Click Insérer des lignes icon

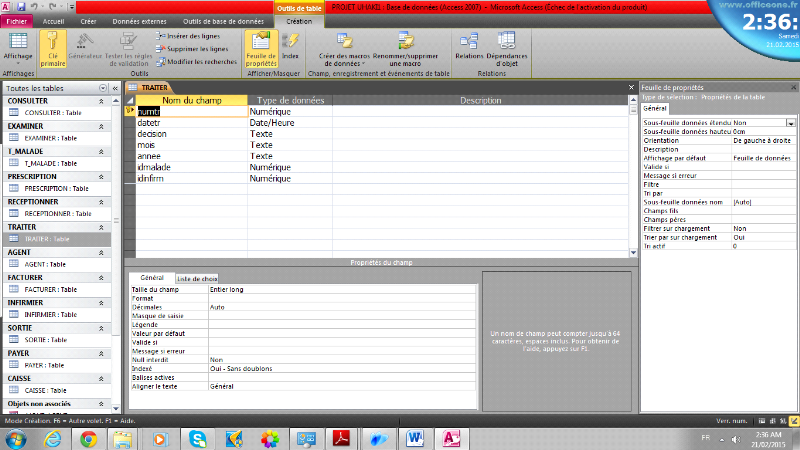point(159,36)
